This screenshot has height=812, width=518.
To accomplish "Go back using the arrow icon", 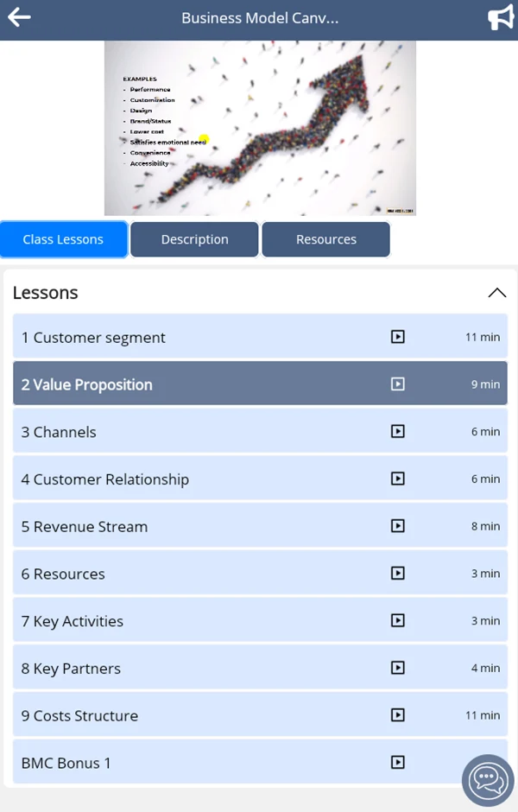I will [19, 17].
